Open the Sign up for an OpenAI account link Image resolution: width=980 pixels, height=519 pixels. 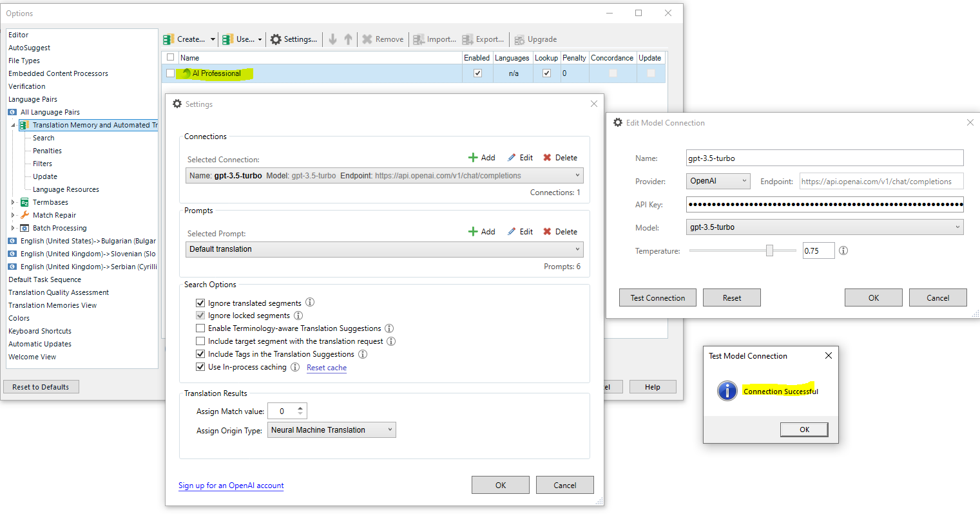(x=231, y=486)
